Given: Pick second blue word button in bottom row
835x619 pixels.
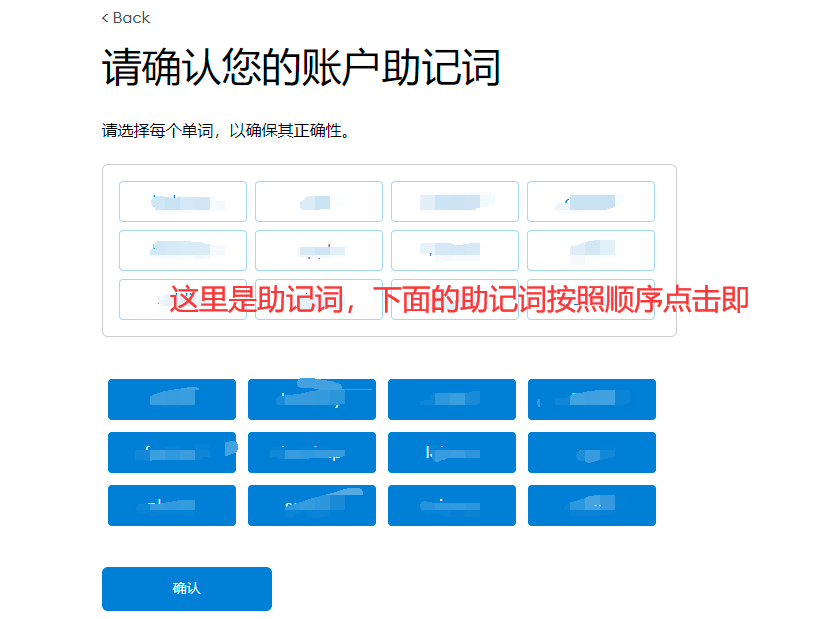Looking at the screenshot, I should coord(312,505).
